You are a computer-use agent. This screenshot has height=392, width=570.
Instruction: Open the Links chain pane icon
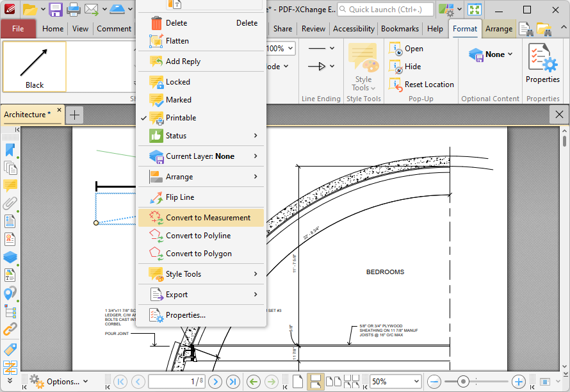(x=10, y=329)
